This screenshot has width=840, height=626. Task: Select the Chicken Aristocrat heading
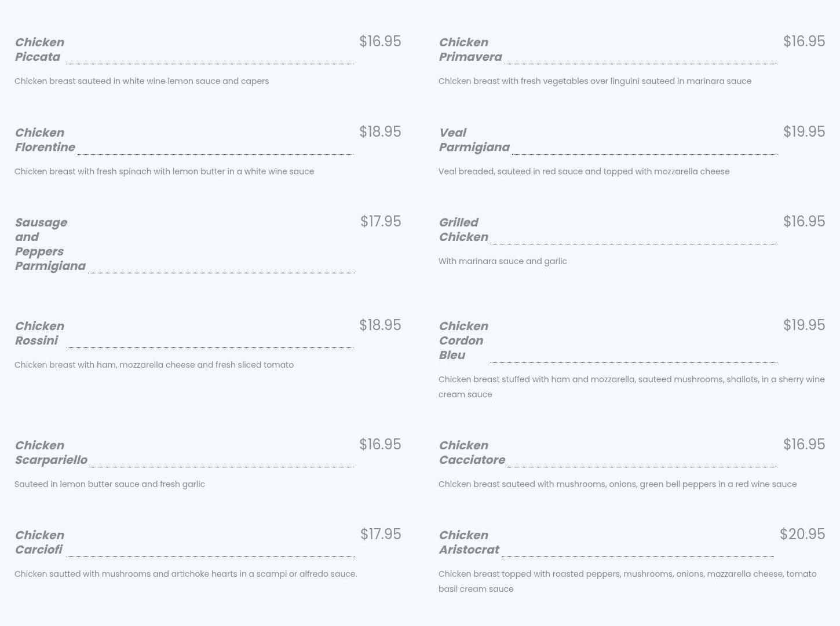pos(469,543)
